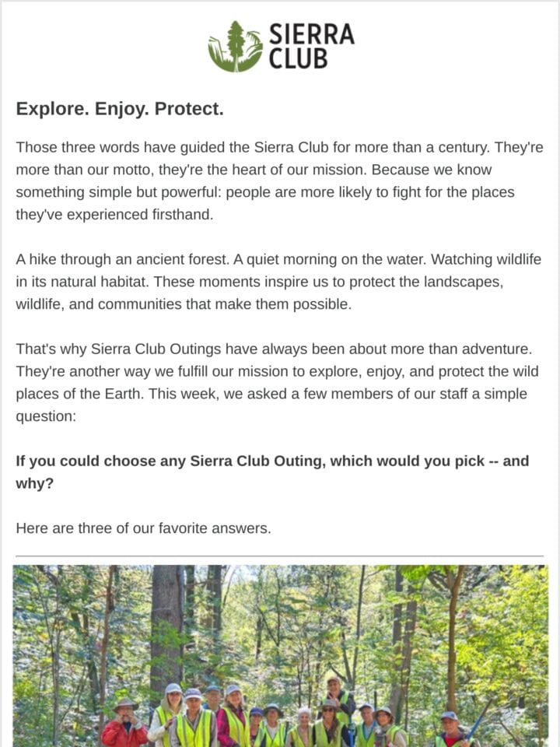The height and width of the screenshot is (747, 560).
Task: Click the word 'question:' ending third paragraph
Action: point(46,417)
